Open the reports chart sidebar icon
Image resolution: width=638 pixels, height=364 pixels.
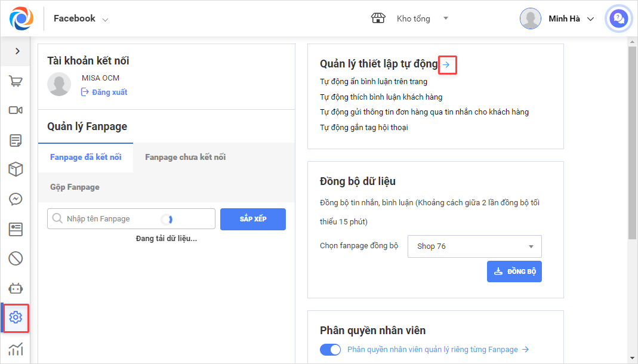coord(16,349)
